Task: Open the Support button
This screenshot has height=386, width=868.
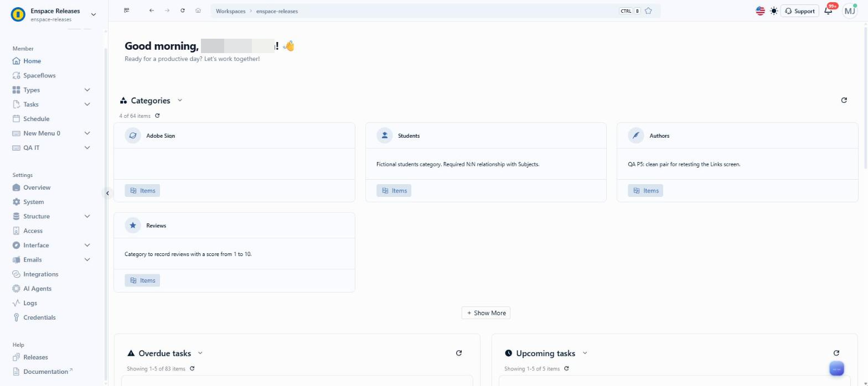Action: tap(799, 11)
